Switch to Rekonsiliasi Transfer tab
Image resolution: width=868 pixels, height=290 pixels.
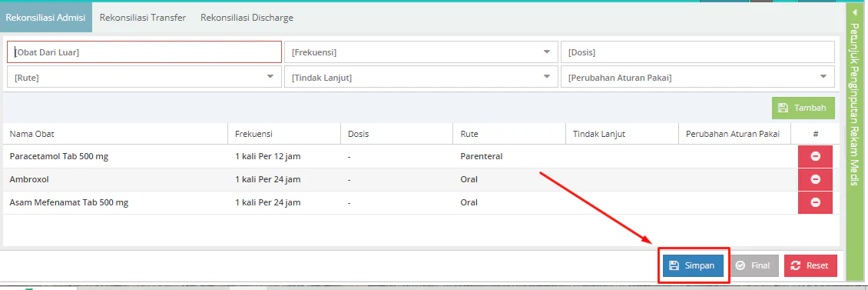pos(142,17)
